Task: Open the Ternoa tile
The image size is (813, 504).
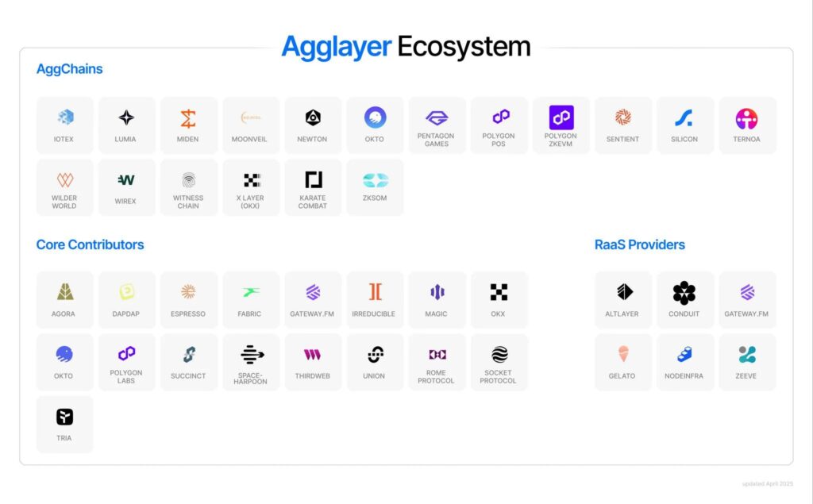Action: click(747, 125)
